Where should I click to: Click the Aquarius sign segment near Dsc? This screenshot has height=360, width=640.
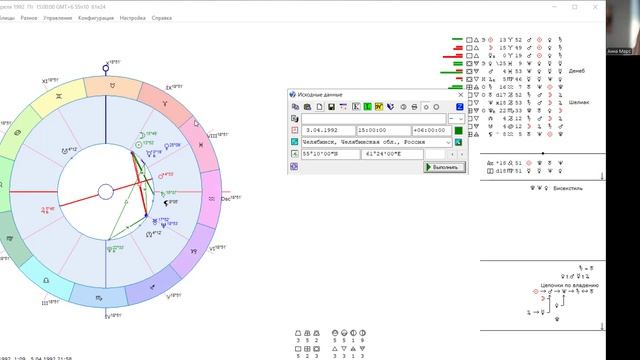pyautogui.click(x=212, y=199)
